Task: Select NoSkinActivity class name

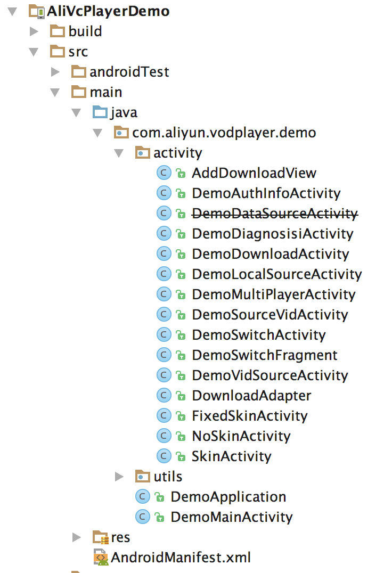Action: tap(241, 436)
